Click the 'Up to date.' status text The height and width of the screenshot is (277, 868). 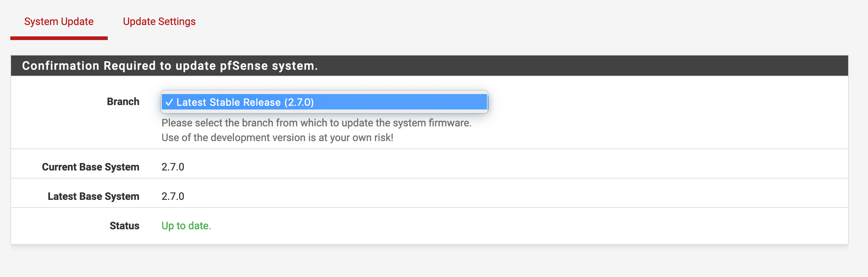click(x=186, y=226)
